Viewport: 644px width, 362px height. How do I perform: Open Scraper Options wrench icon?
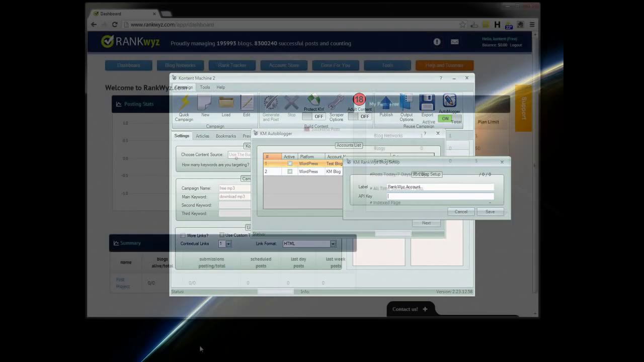coord(336,103)
